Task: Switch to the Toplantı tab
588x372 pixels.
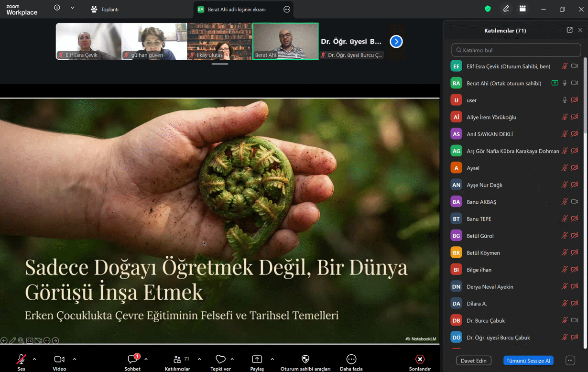Action: point(105,9)
